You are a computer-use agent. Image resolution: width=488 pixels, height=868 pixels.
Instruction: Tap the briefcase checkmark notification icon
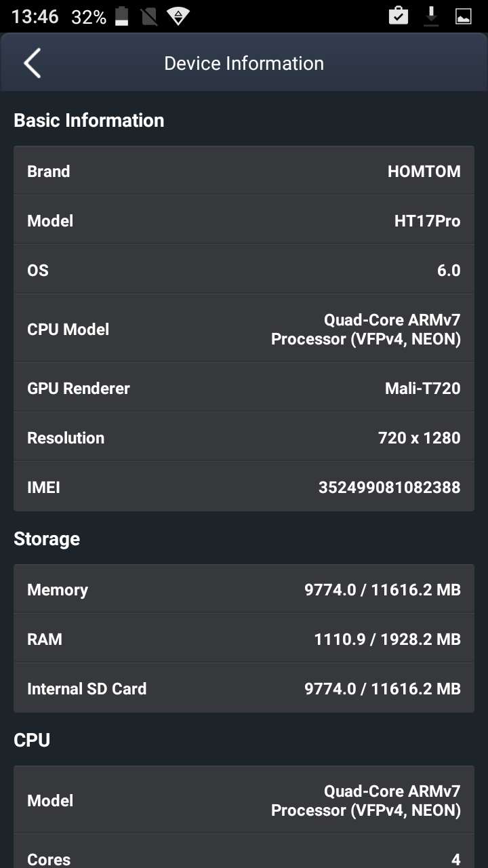(399, 16)
